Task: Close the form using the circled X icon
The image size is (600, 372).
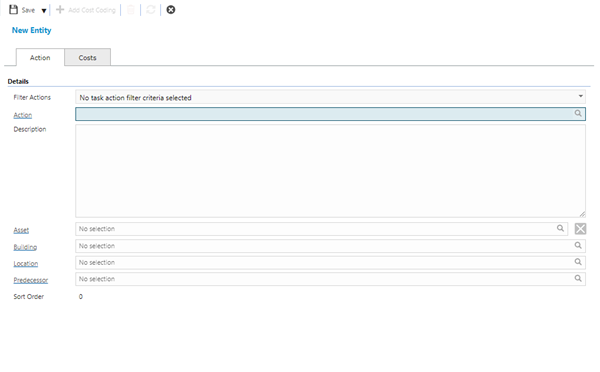Action: click(x=171, y=10)
